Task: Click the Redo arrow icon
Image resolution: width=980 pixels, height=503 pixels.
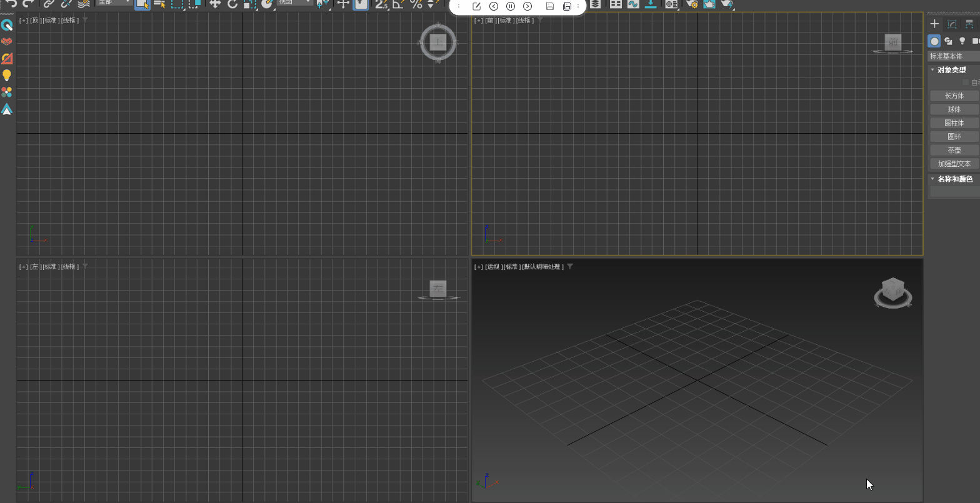Action: tap(27, 4)
